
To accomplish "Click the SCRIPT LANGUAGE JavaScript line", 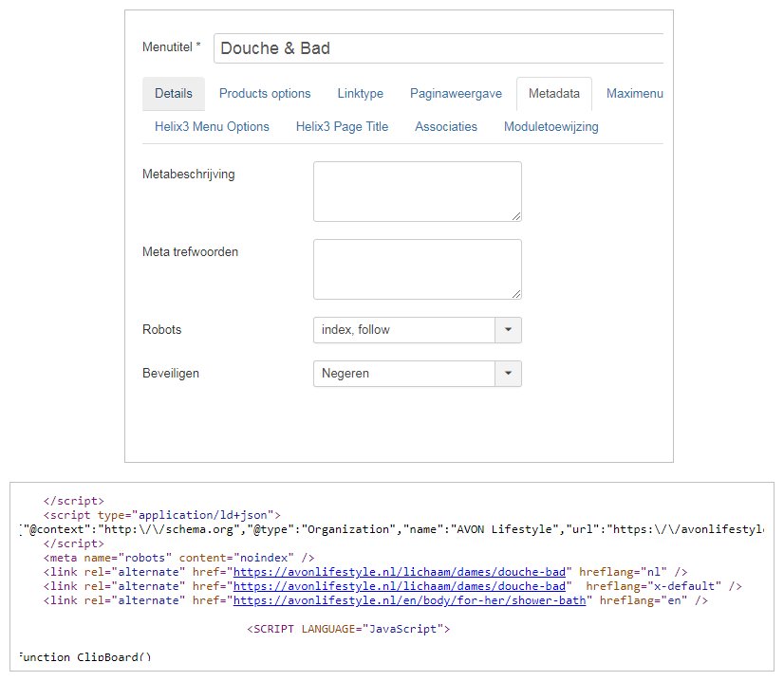I will (348, 629).
